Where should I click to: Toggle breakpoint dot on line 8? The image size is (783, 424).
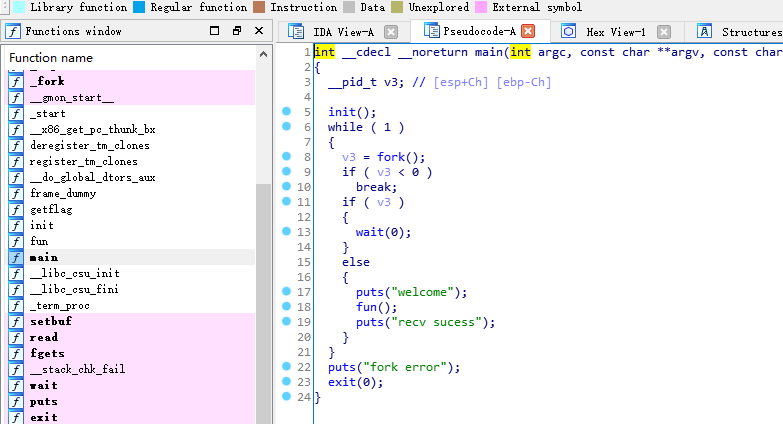click(x=286, y=156)
